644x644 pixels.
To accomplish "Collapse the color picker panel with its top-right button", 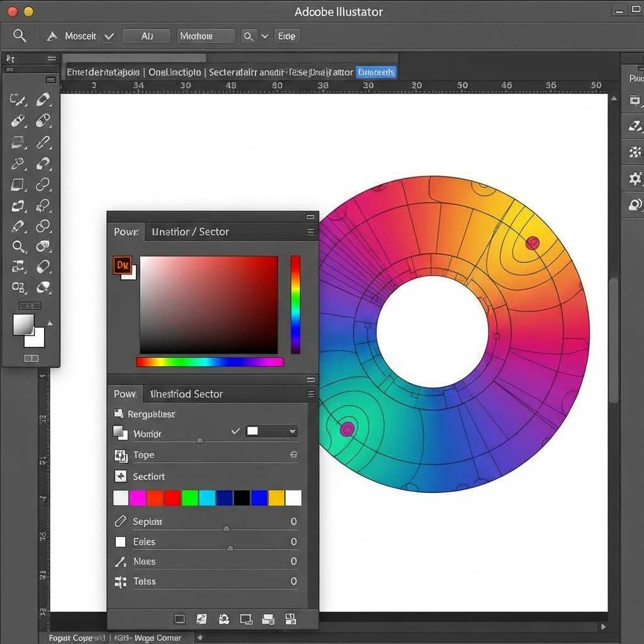I will [311, 216].
